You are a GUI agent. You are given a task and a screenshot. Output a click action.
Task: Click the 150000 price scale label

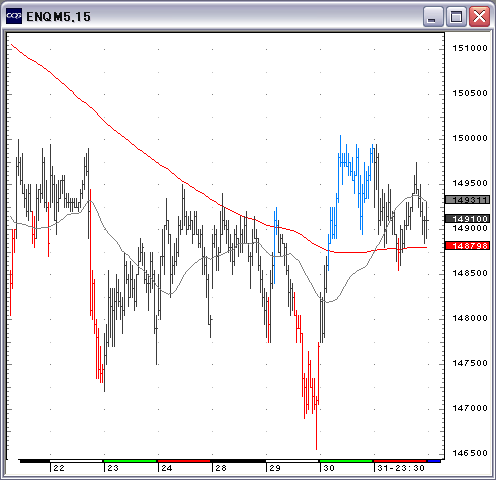point(470,138)
